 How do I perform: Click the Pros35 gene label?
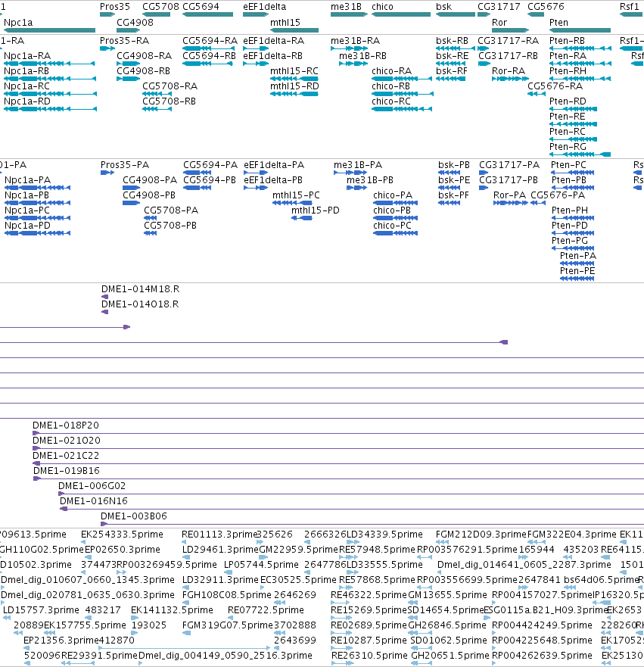(115, 7)
